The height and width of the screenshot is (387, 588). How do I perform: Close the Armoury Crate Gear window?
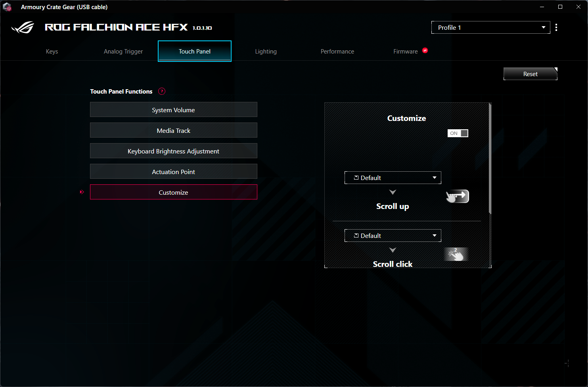coord(578,7)
